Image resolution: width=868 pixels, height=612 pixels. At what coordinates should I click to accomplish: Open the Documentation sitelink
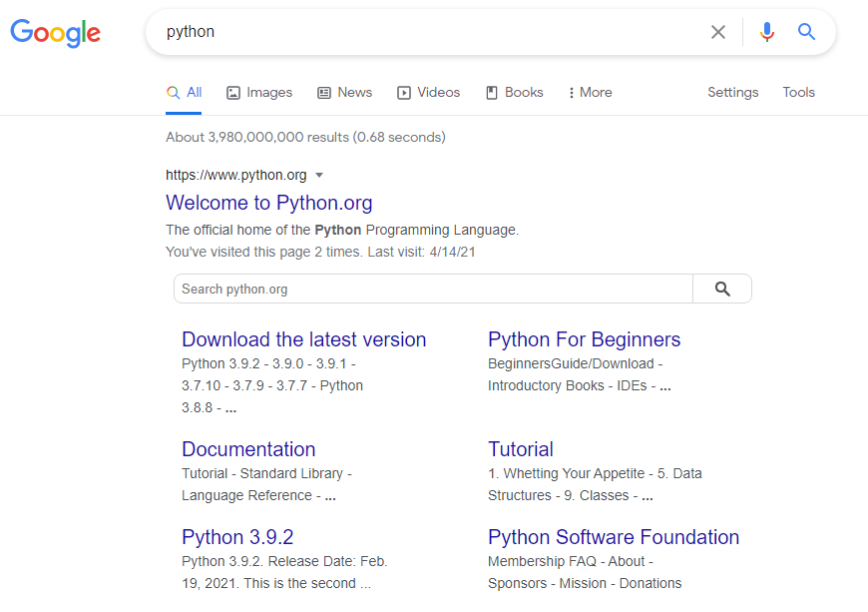pyautogui.click(x=248, y=449)
